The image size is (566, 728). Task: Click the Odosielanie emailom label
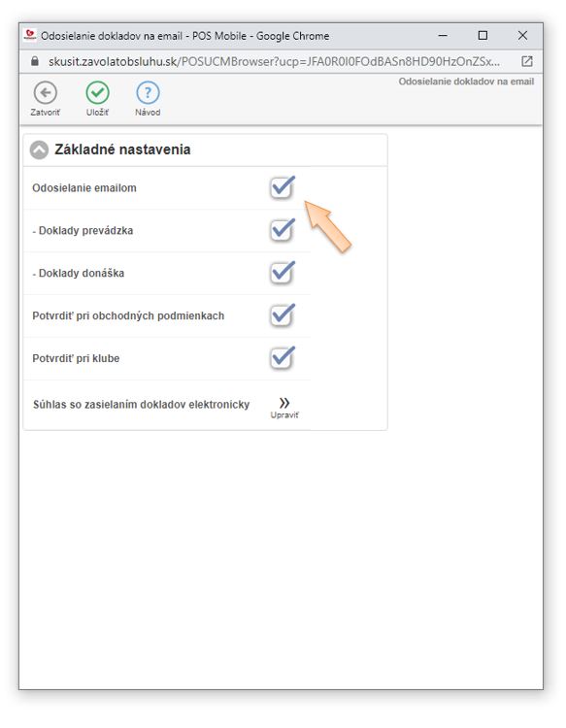84,188
